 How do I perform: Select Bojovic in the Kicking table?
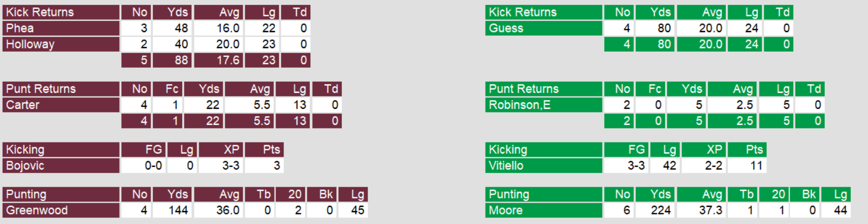25,166
